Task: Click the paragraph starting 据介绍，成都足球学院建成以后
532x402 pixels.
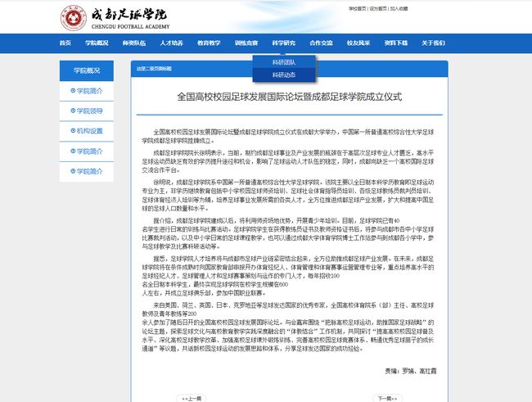Action: [288, 233]
